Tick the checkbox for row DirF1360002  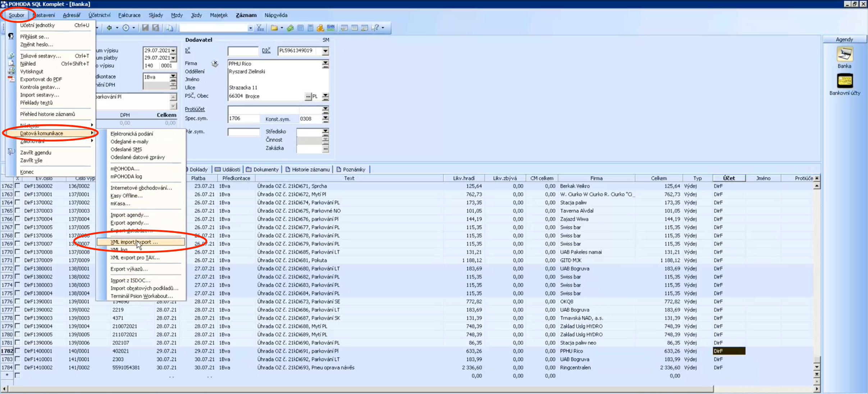tap(17, 186)
